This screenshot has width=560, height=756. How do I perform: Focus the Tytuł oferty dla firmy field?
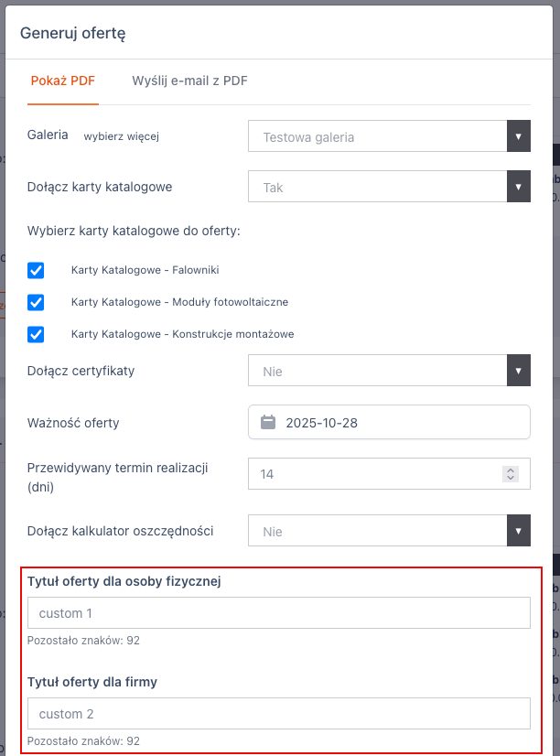[279, 714]
